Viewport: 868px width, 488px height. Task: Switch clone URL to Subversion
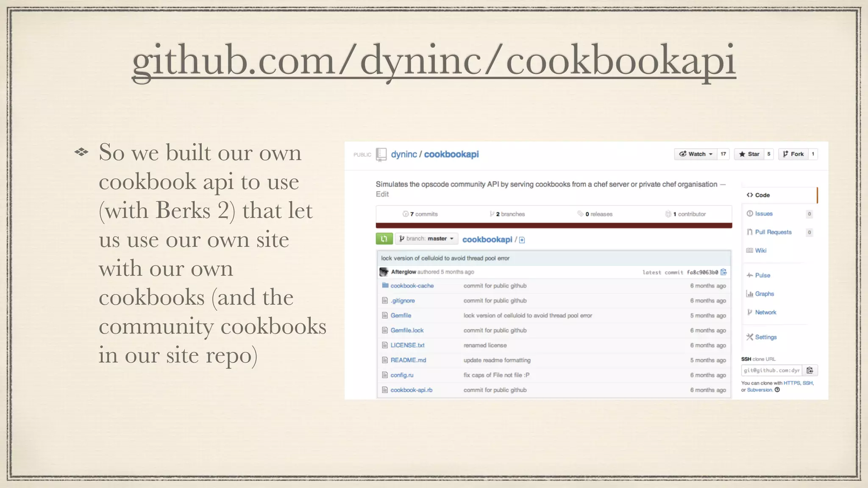759,390
